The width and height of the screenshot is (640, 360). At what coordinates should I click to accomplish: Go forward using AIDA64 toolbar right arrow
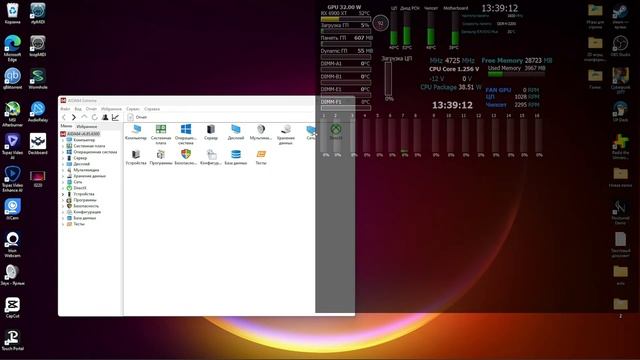[x=74, y=118]
